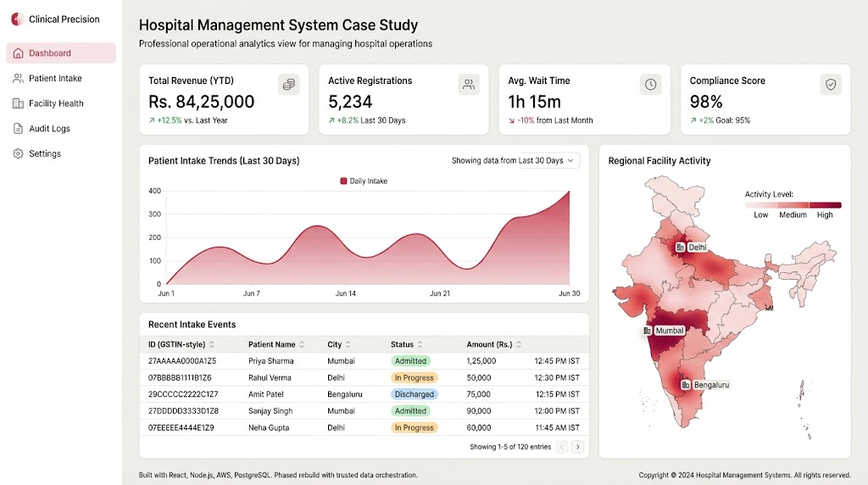Viewport: 868px width, 485px height.
Task: Click the Audit Logs document icon
Action: pyautogui.click(x=19, y=128)
